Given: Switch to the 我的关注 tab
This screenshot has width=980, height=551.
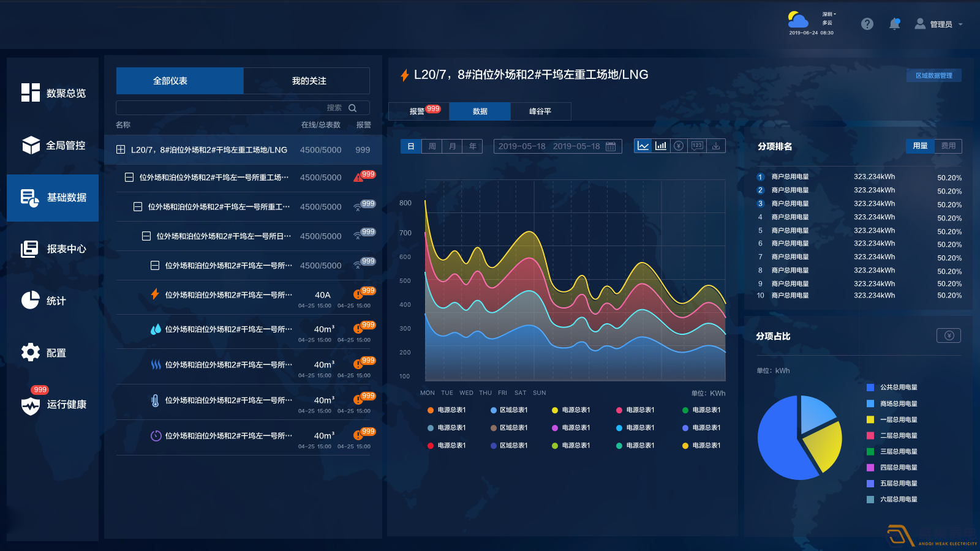Looking at the screenshot, I should pyautogui.click(x=309, y=81).
